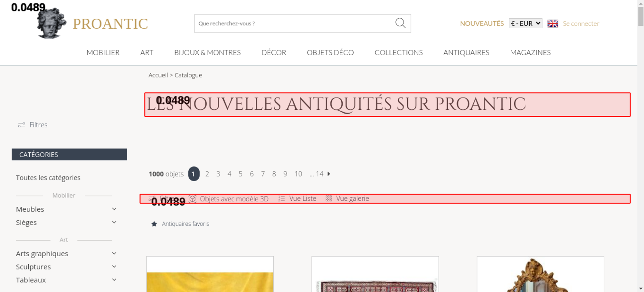
Task: Click the page vertical scrollbar thumb
Action: coord(641,16)
